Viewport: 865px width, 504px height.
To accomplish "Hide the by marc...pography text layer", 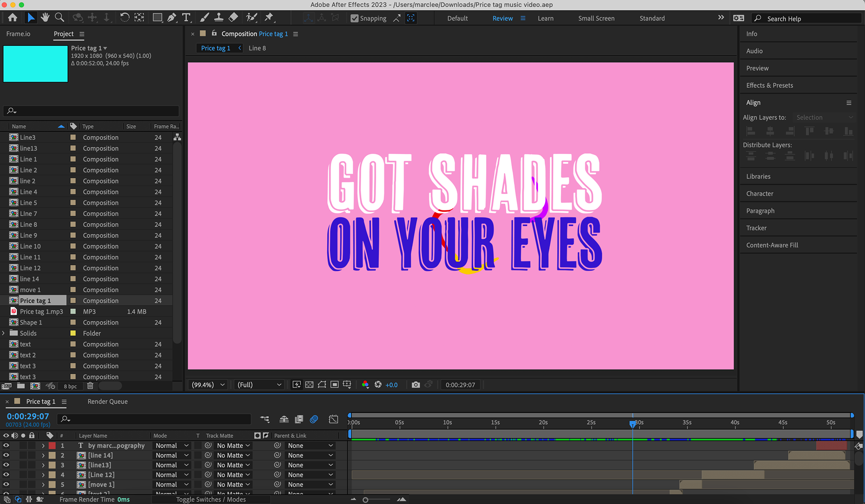I will [6, 445].
